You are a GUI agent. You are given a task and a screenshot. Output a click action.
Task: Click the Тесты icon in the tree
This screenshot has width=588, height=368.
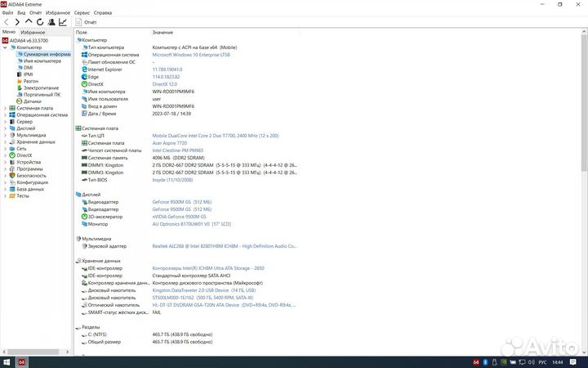click(12, 196)
